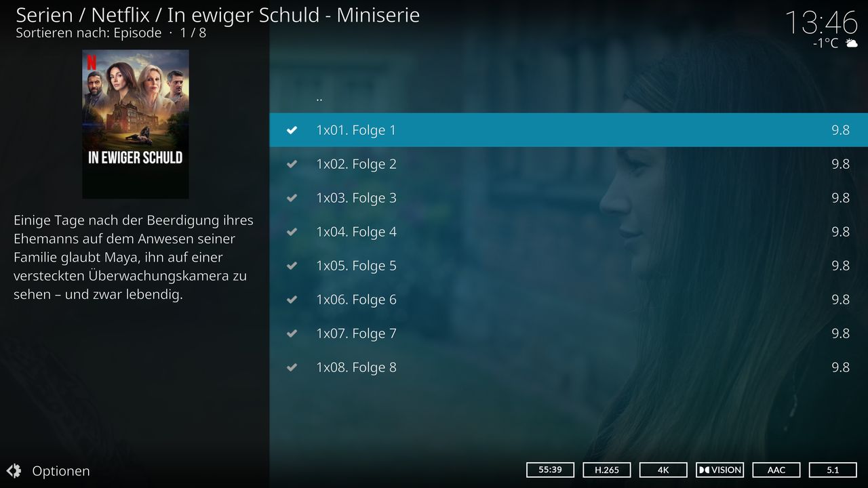The height and width of the screenshot is (488, 868).
Task: Toggle watched checkmark for Folge 8
Action: (x=292, y=367)
